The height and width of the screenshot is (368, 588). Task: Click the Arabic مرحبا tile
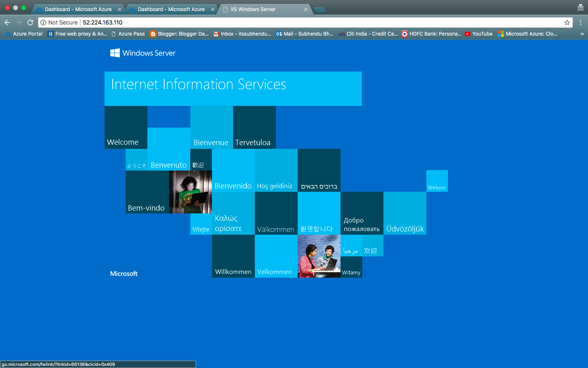[x=351, y=246]
